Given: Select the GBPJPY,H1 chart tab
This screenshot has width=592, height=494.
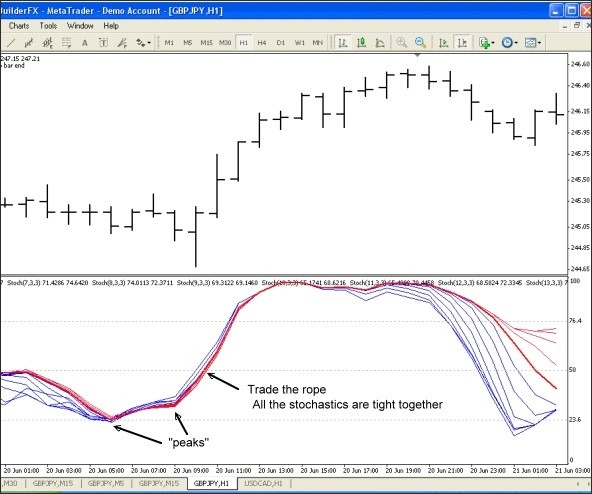Looking at the screenshot, I should pyautogui.click(x=211, y=483).
